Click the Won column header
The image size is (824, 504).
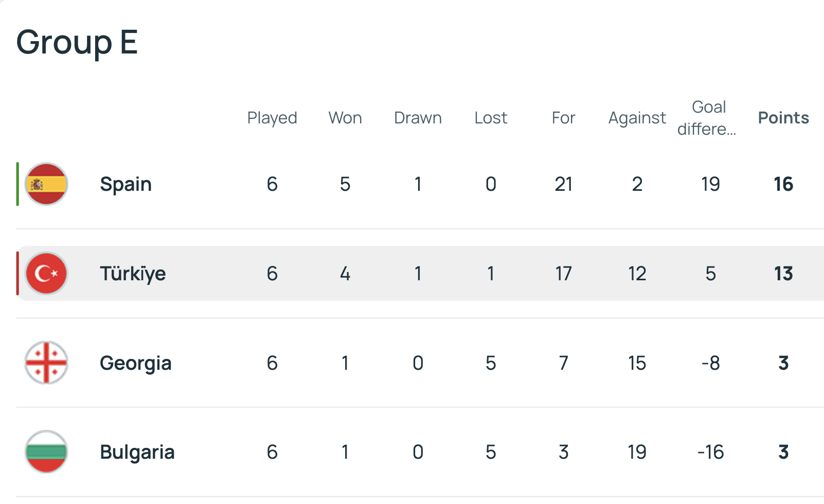tap(345, 118)
